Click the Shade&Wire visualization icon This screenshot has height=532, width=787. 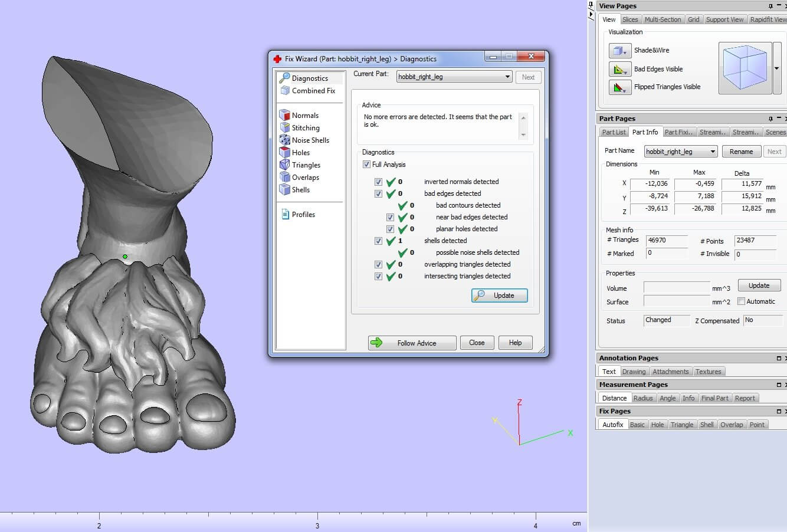[x=619, y=51]
